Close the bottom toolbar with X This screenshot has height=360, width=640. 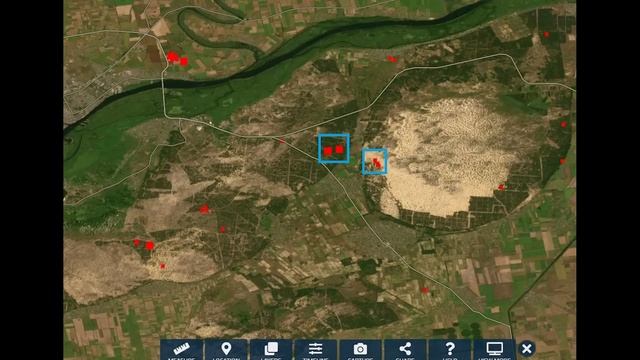coord(527,349)
